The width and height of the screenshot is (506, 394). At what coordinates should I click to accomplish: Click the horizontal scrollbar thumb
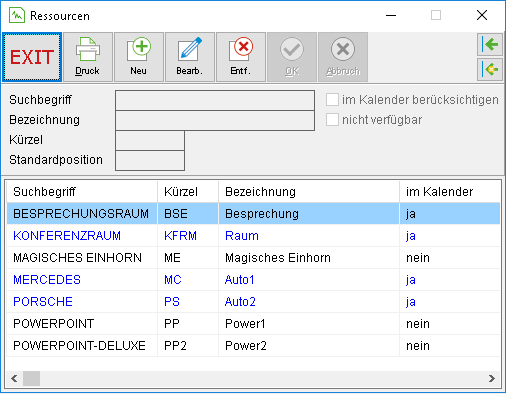click(x=32, y=378)
